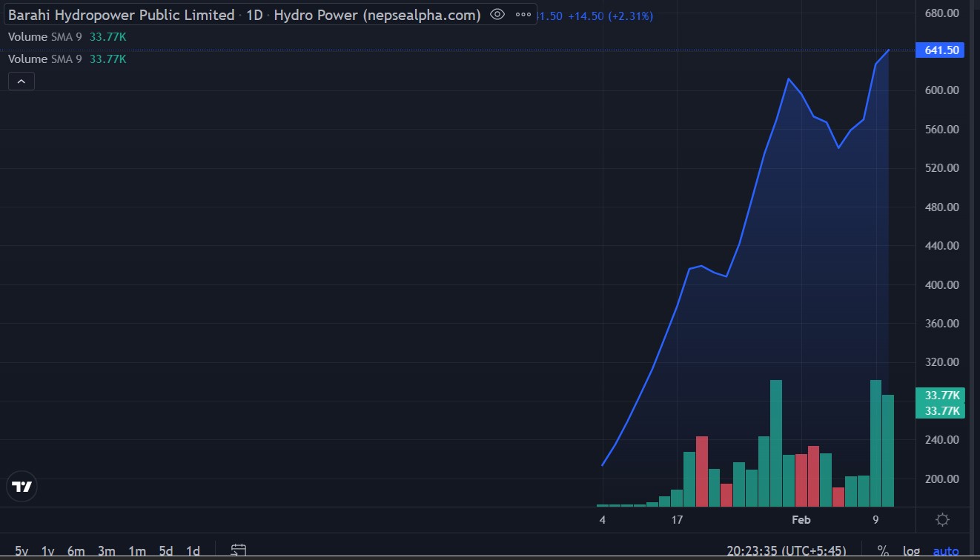The width and height of the screenshot is (980, 560).
Task: Click the 440.00 price axis label
Action: (x=942, y=246)
